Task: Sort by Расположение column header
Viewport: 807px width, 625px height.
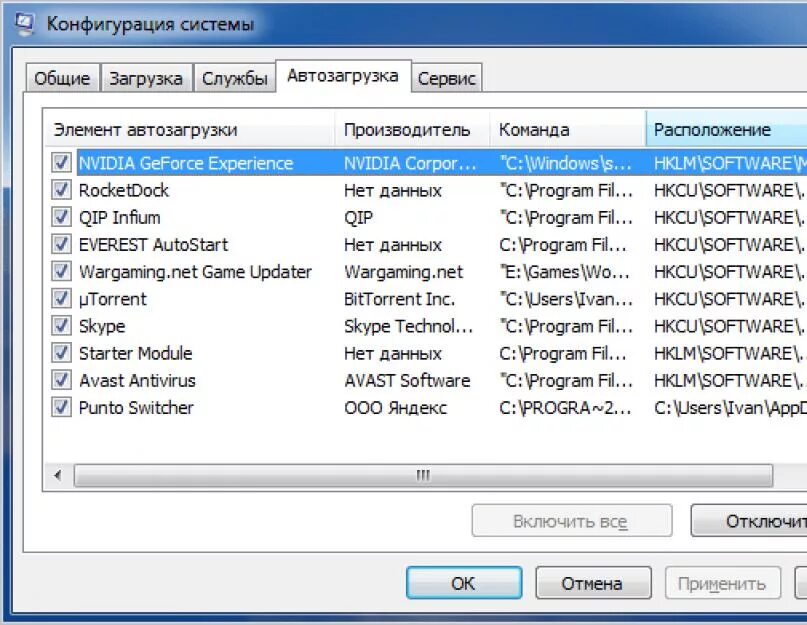Action: [x=726, y=129]
